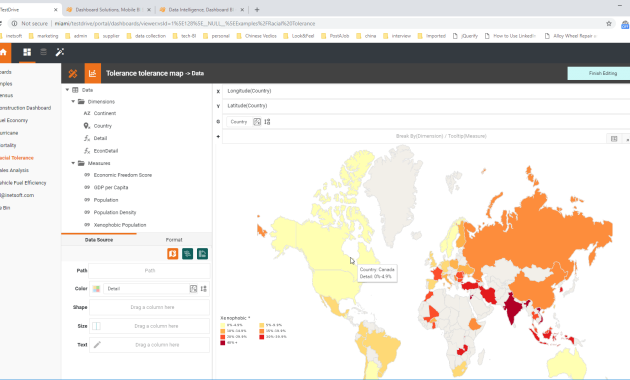Click the orange map button under Data Source
Image resolution: width=630 pixels, height=380 pixels.
173,253
